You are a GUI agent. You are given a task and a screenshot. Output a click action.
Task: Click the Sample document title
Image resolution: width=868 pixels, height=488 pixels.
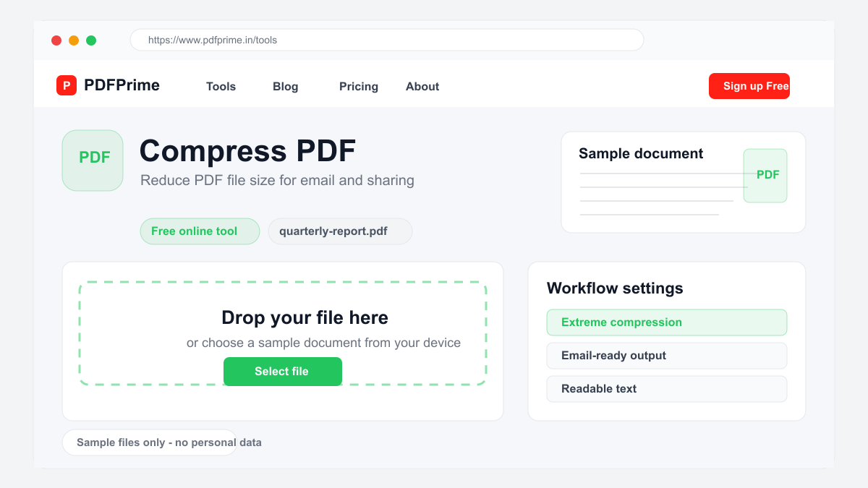click(x=641, y=153)
